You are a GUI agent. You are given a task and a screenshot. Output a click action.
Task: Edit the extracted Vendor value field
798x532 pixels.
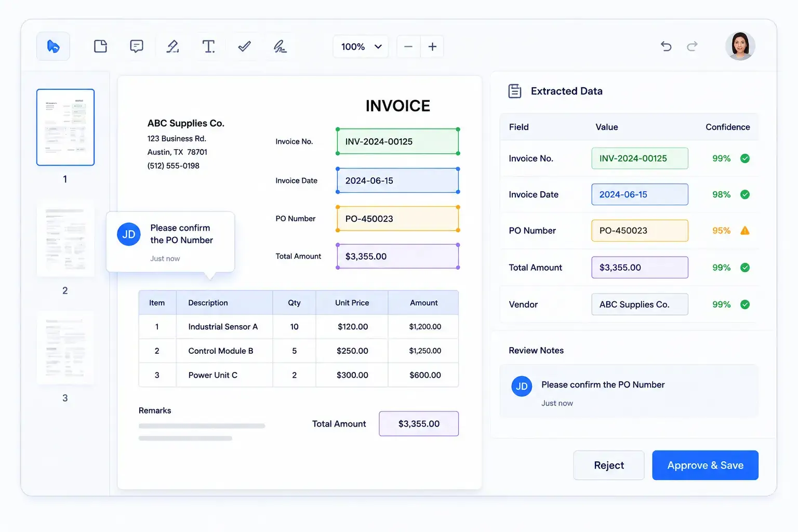tap(640, 304)
